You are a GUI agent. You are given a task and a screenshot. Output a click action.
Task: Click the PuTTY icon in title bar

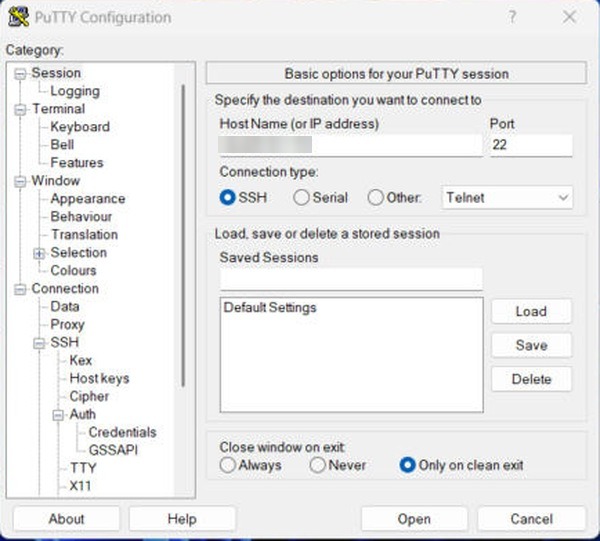coord(18,17)
